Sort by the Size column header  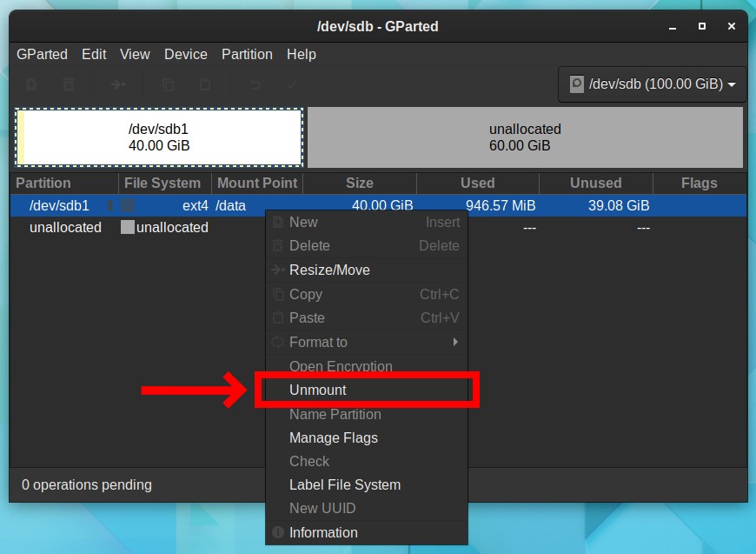(x=360, y=183)
